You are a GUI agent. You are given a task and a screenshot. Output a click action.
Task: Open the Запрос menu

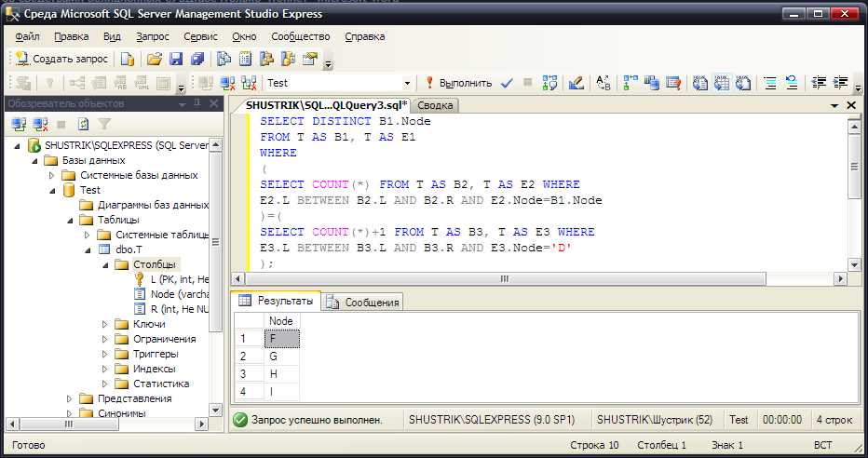[x=152, y=36]
